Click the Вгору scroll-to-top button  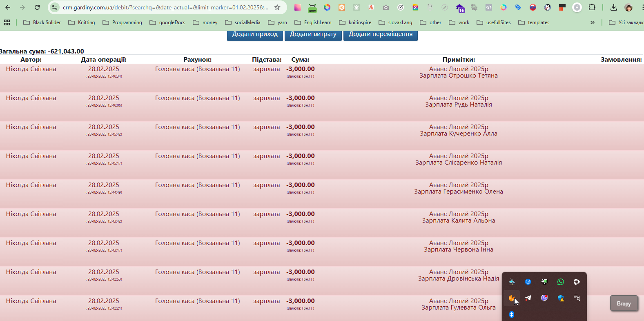pos(624,303)
